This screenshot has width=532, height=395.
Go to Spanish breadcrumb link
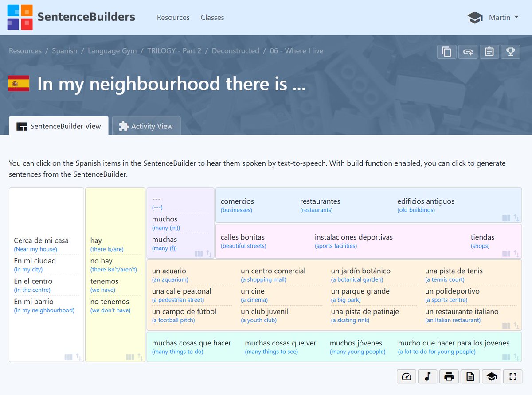(x=65, y=50)
